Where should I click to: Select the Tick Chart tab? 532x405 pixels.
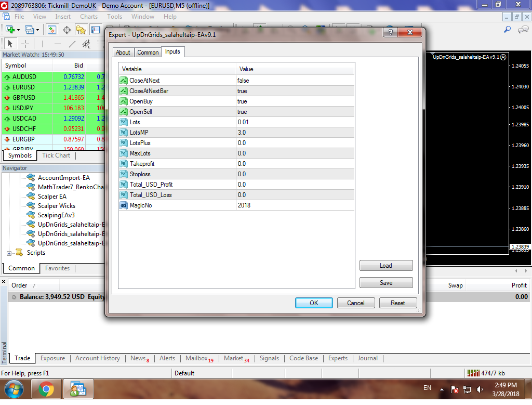56,155
